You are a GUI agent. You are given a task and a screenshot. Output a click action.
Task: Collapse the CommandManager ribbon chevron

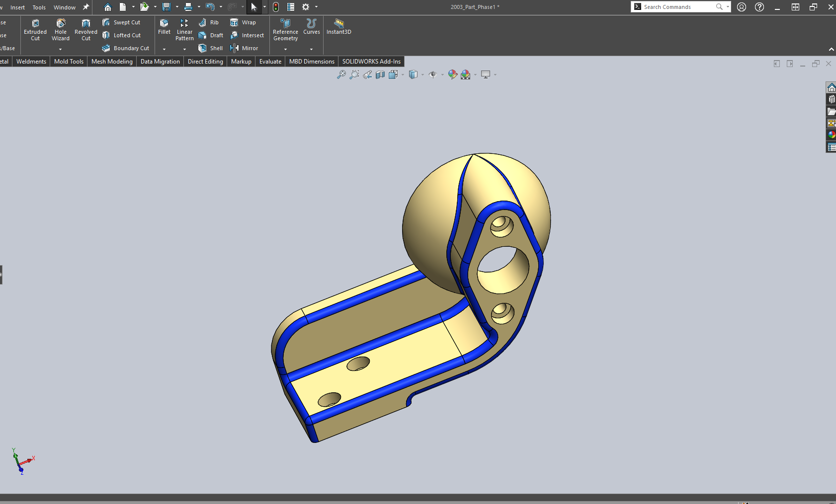[x=832, y=49]
